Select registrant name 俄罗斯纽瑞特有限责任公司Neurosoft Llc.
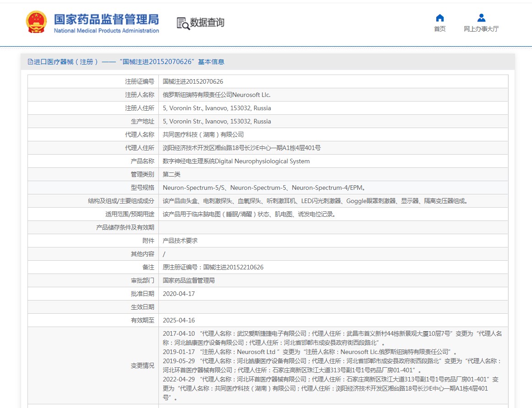 point(217,95)
